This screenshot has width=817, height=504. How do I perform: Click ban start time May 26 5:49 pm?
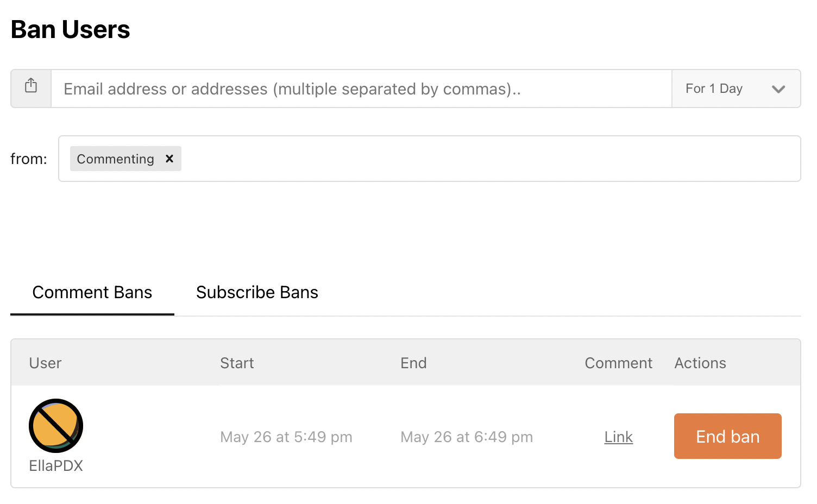point(286,437)
